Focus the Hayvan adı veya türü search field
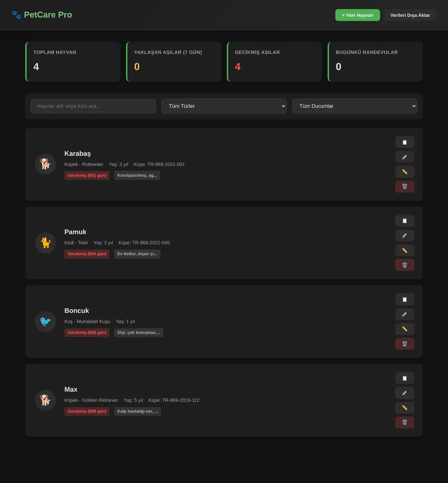This screenshot has height=483, width=448. (93, 106)
